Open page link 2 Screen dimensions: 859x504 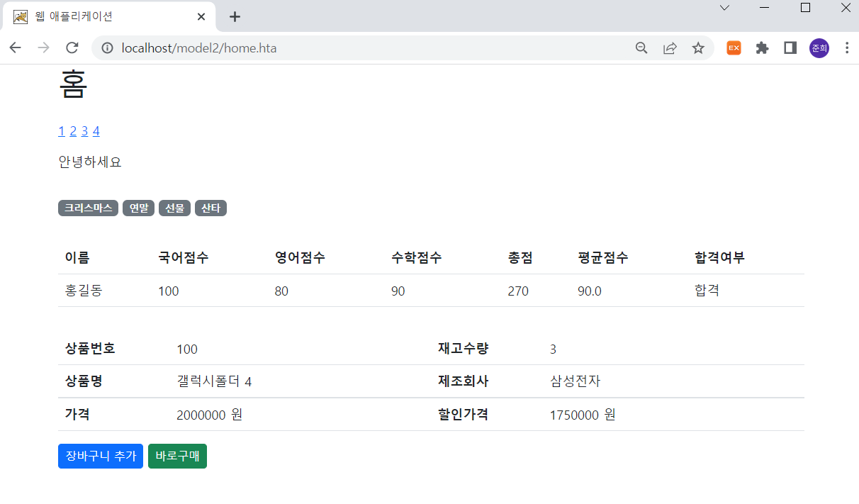coord(73,131)
